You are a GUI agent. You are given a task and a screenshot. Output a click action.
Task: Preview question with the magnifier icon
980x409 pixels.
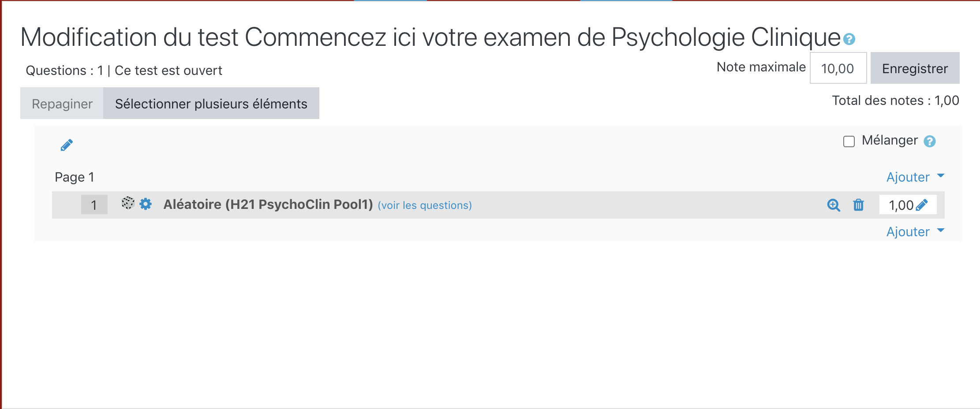(834, 205)
